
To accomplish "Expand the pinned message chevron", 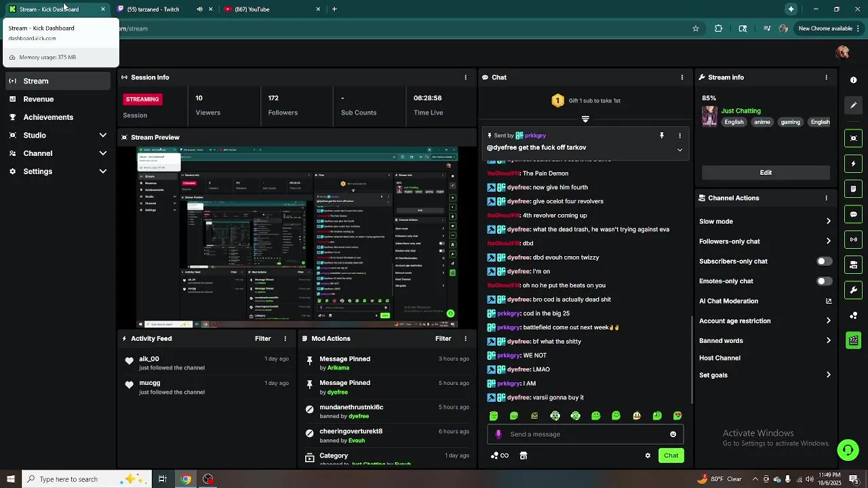I will click(679, 150).
